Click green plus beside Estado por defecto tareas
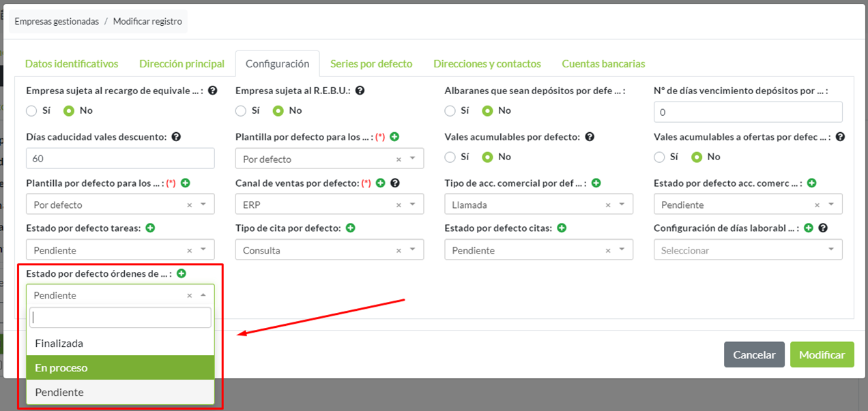 [x=150, y=228]
